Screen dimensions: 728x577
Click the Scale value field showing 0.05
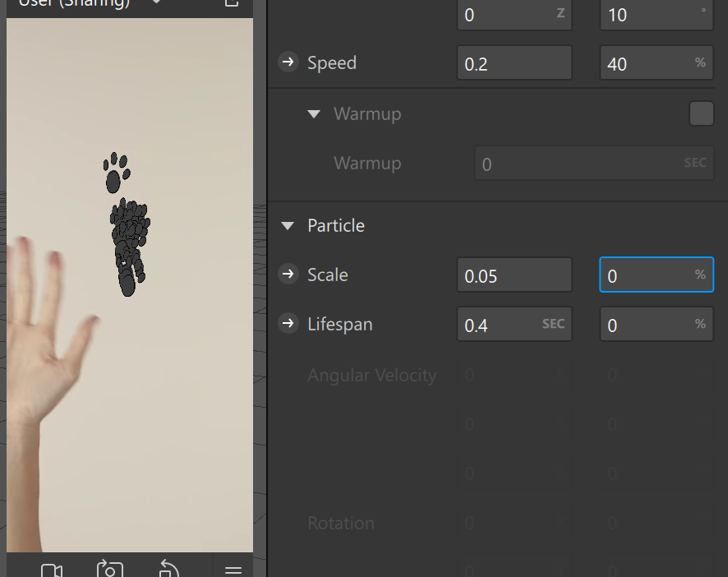[x=514, y=275]
